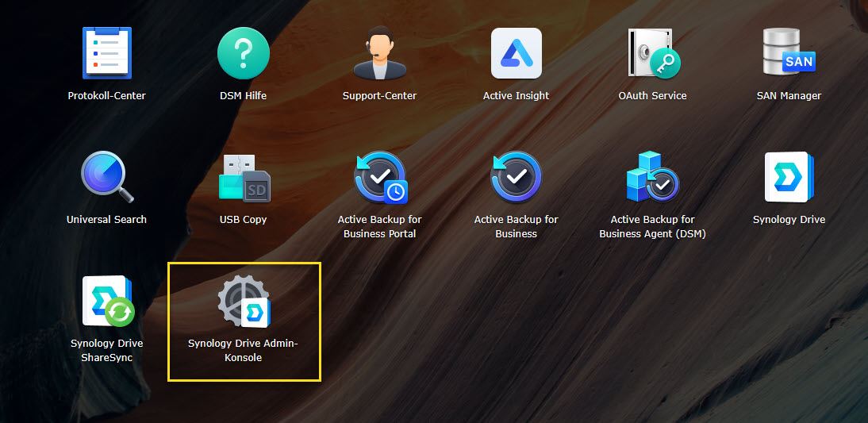Open Synology Drive Admin-Konsole gear icon
The height and width of the screenshot is (423, 868).
click(243, 302)
